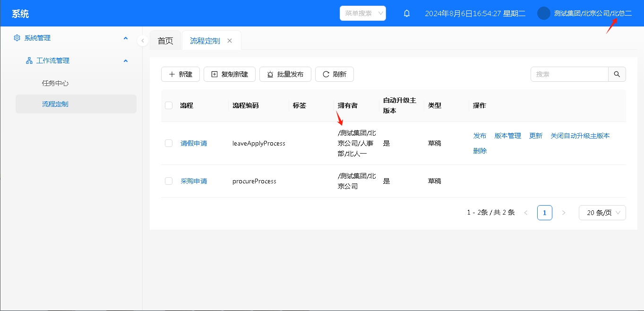Go to the previous page arrow

(x=526, y=213)
